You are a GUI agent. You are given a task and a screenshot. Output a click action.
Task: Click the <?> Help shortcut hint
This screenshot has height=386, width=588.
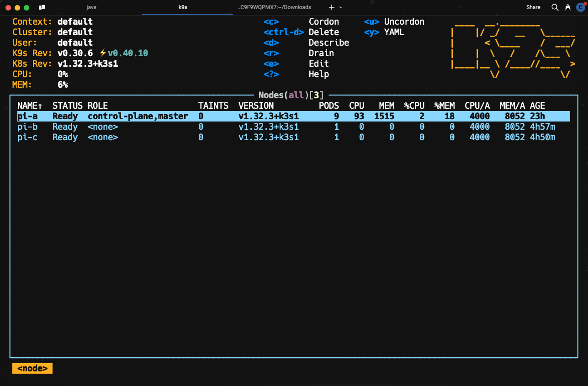[296, 74]
